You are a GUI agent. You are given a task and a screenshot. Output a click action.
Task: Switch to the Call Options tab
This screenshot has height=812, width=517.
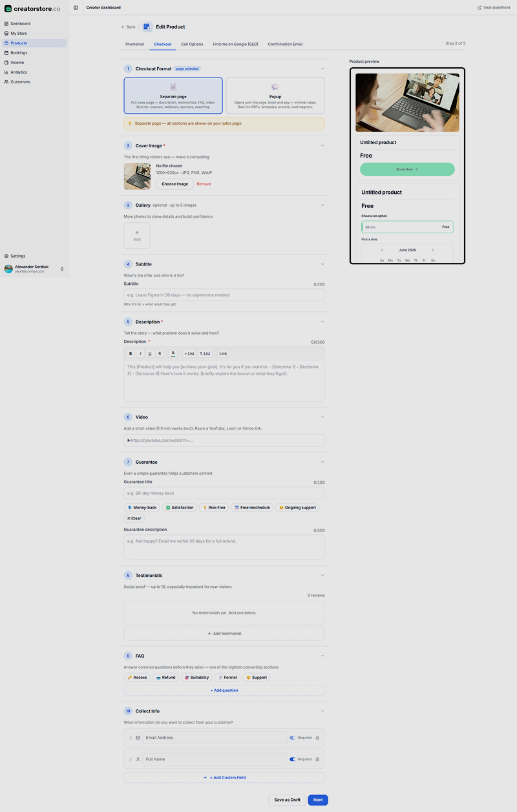click(x=192, y=45)
